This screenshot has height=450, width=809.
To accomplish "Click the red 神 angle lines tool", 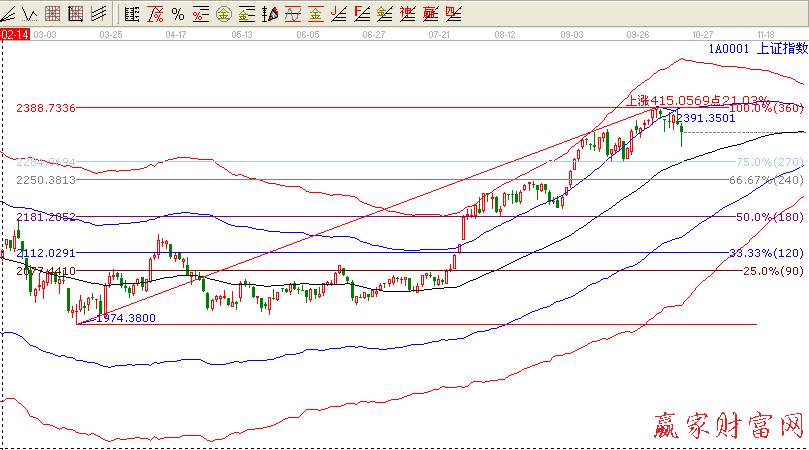I will [408, 14].
